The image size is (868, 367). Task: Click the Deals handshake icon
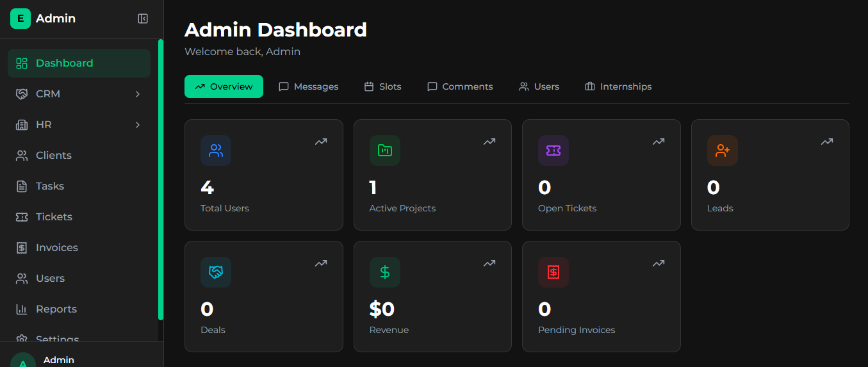(216, 272)
